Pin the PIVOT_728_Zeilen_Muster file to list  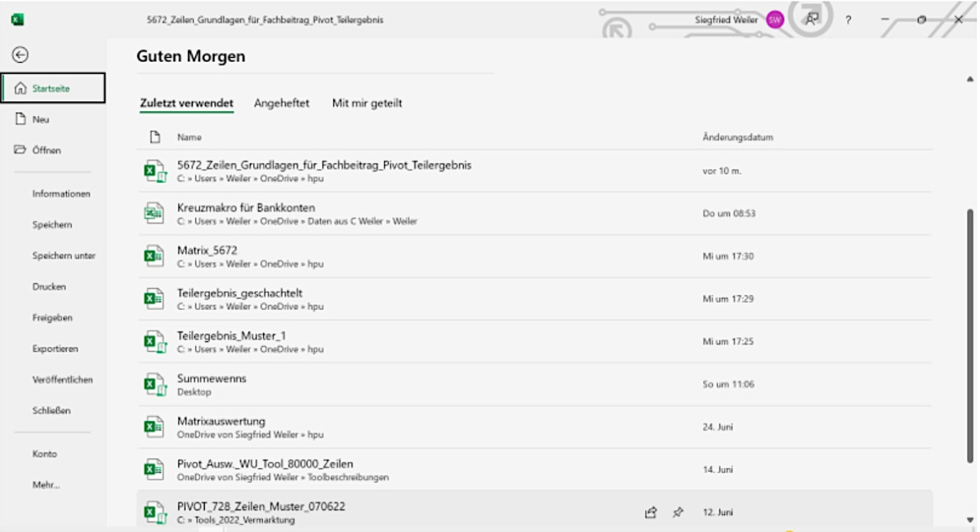point(677,512)
